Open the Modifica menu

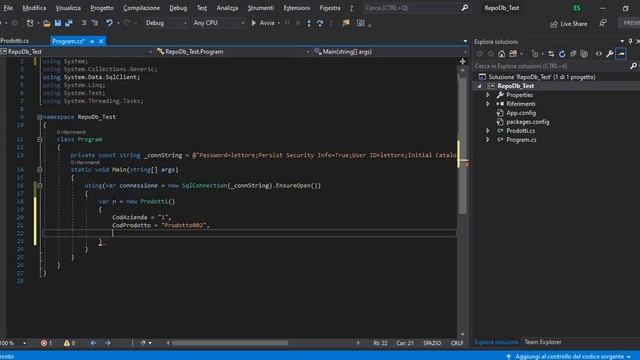34,8
